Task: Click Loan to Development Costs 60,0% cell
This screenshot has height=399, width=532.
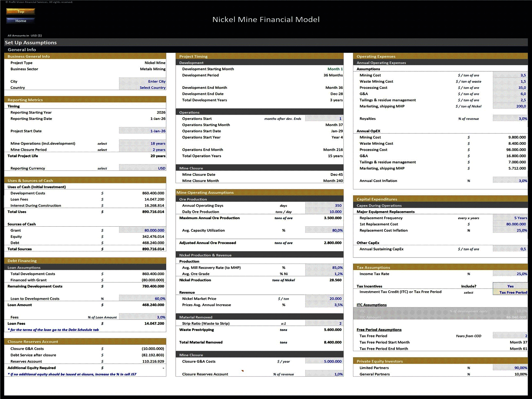Action: 143,299
